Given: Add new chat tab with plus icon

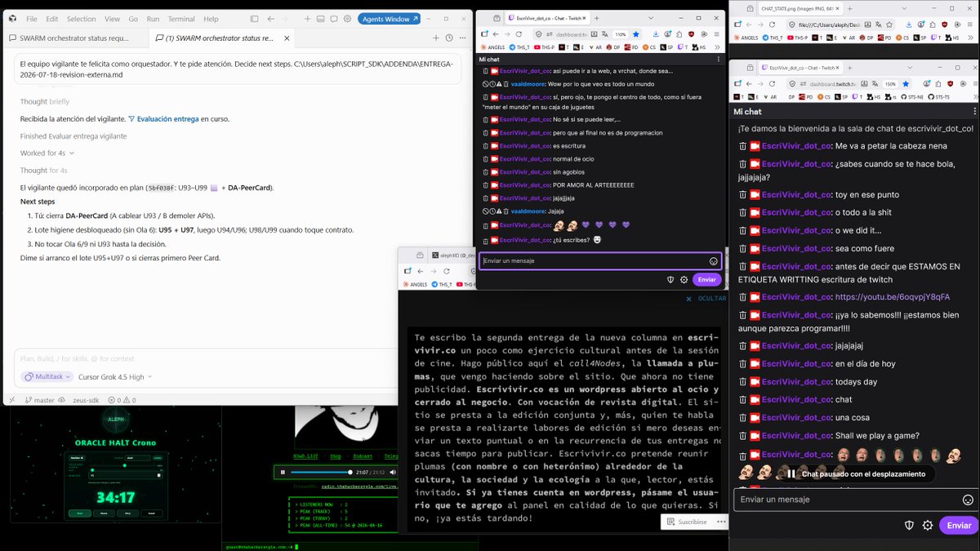Looking at the screenshot, I should pyautogui.click(x=436, y=38).
